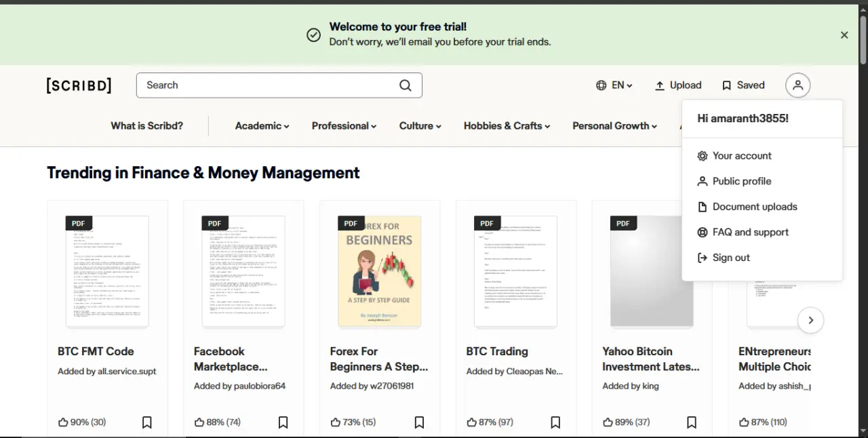868x438 pixels.
Task: Click PDF badge on BTC Trading card
Action: pos(487,223)
